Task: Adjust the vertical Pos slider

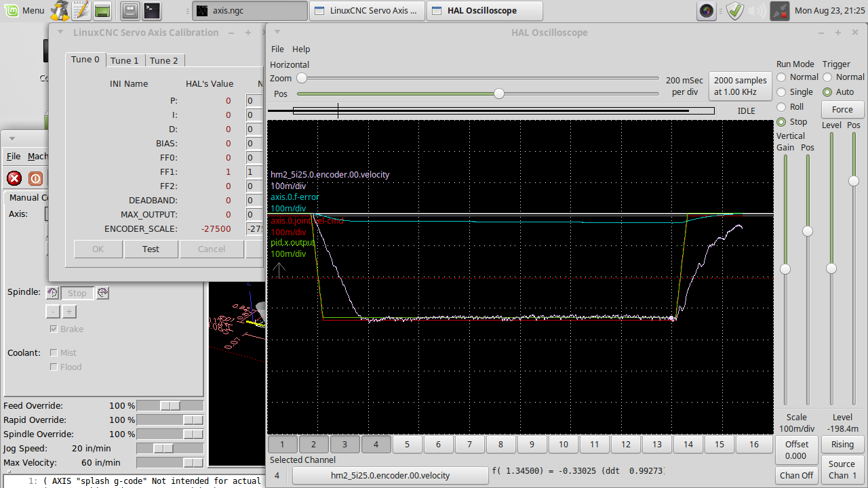Action: click(808, 279)
